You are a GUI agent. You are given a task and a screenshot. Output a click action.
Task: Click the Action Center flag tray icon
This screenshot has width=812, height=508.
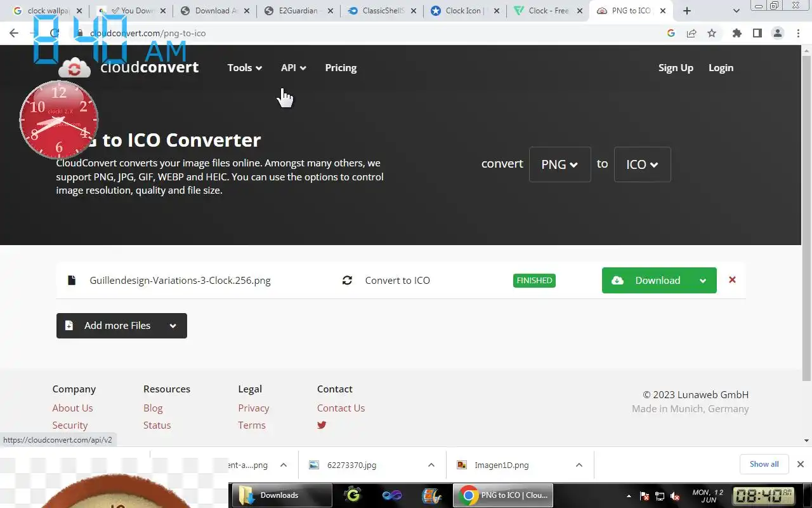coord(645,496)
